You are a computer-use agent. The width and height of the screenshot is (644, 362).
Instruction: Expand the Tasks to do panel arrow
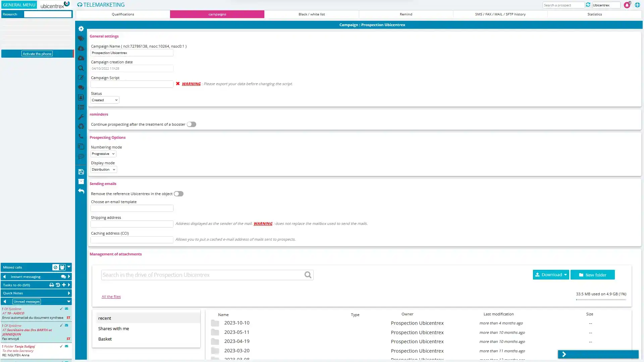(69, 285)
